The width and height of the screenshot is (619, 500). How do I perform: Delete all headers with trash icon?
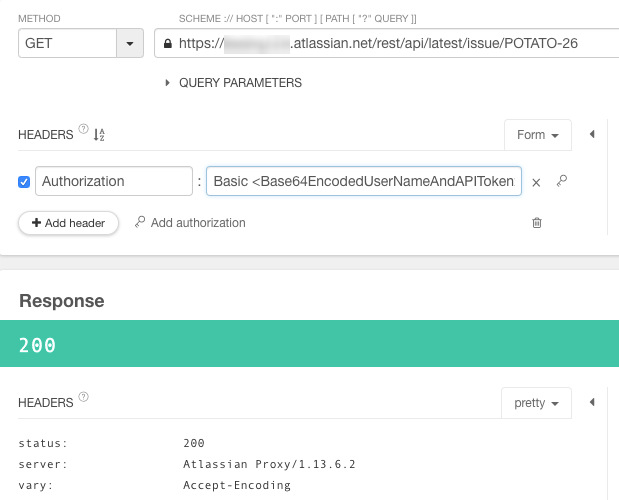pos(537,223)
